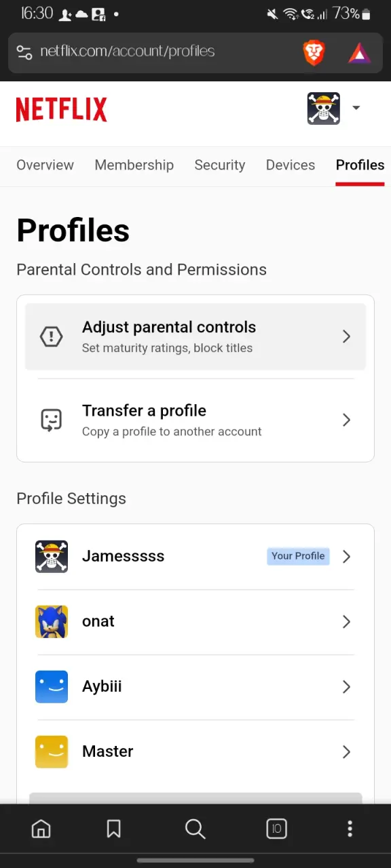Switch to the Membership tab
The width and height of the screenshot is (391, 868).
tap(134, 165)
